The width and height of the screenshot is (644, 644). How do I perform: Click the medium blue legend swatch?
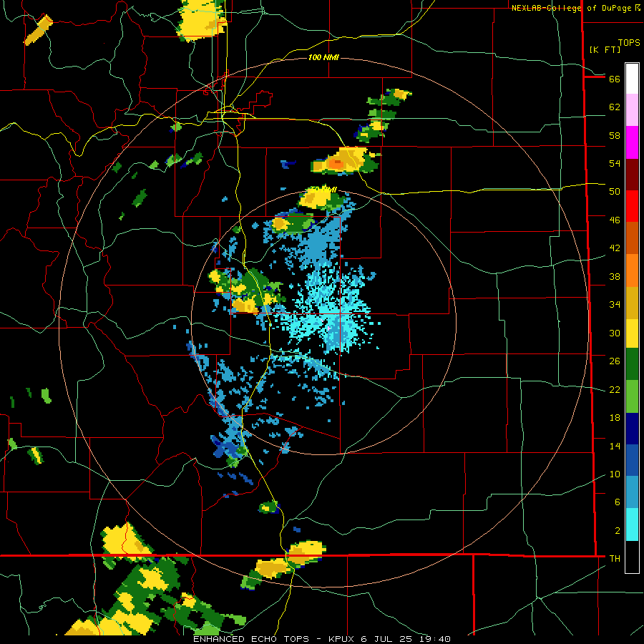[632, 460]
